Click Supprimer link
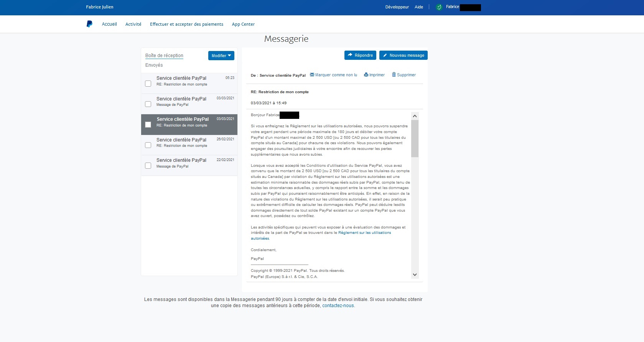The height and width of the screenshot is (342, 644). coord(406,75)
